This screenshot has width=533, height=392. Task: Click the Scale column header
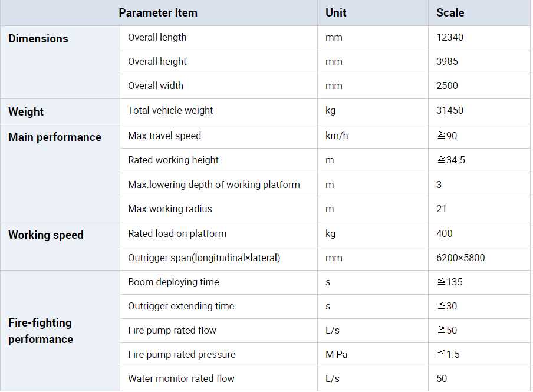450,12
